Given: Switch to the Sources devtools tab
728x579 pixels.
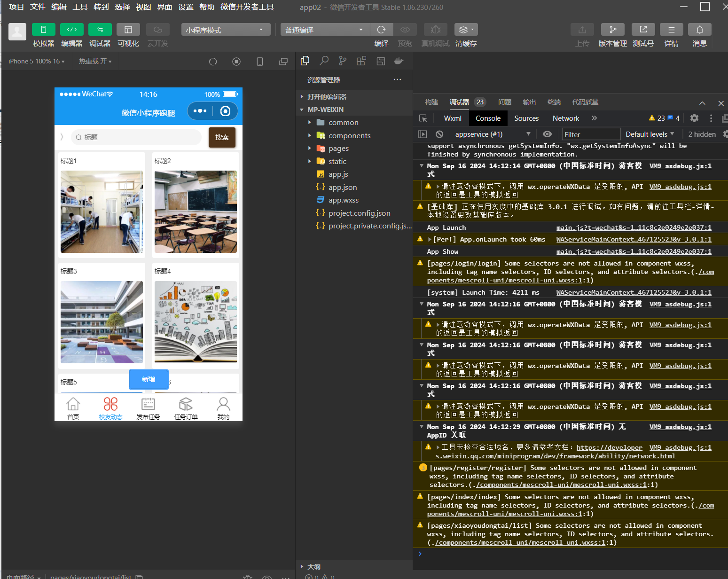Looking at the screenshot, I should (526, 118).
